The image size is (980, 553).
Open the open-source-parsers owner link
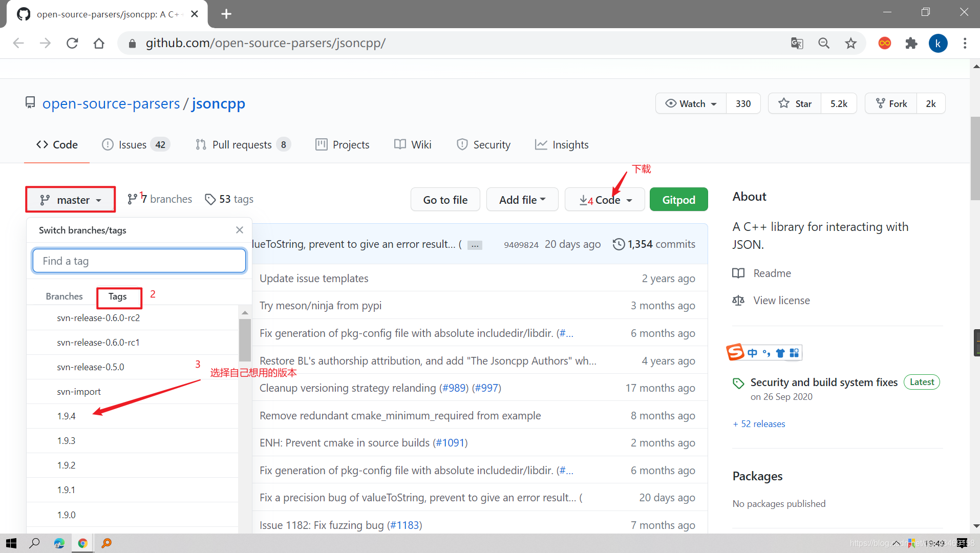click(111, 103)
